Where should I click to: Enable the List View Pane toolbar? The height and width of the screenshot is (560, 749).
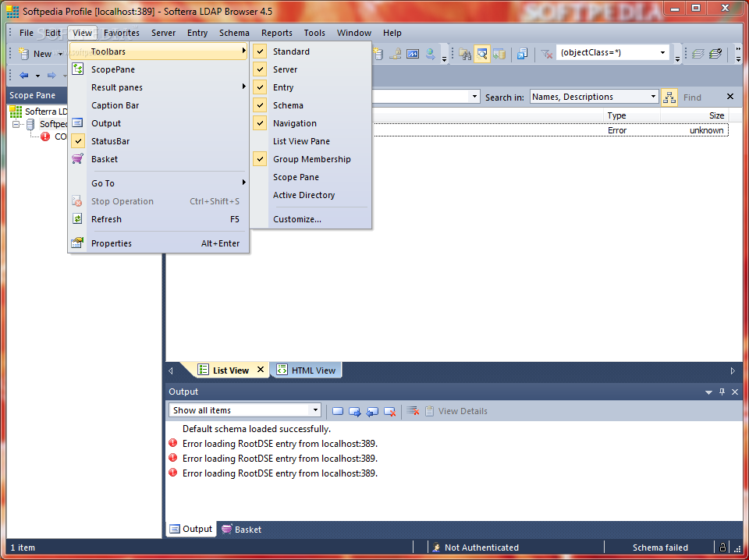point(311,141)
